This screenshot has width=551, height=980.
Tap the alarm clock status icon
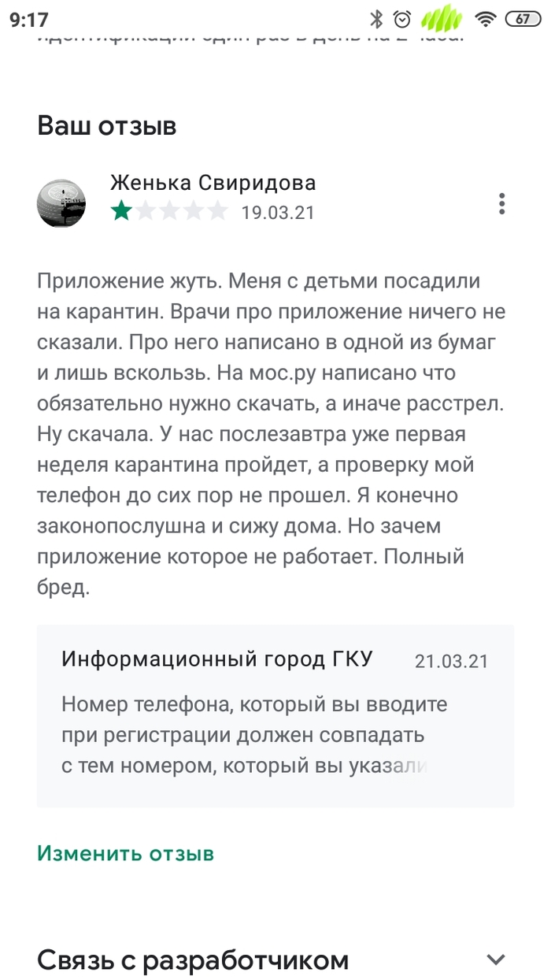[403, 19]
